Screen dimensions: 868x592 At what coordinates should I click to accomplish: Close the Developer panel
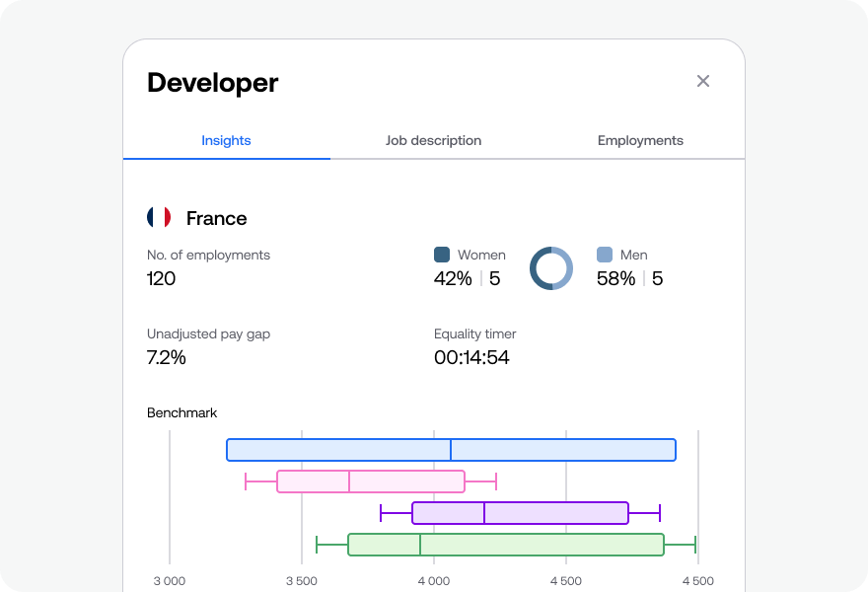[703, 81]
